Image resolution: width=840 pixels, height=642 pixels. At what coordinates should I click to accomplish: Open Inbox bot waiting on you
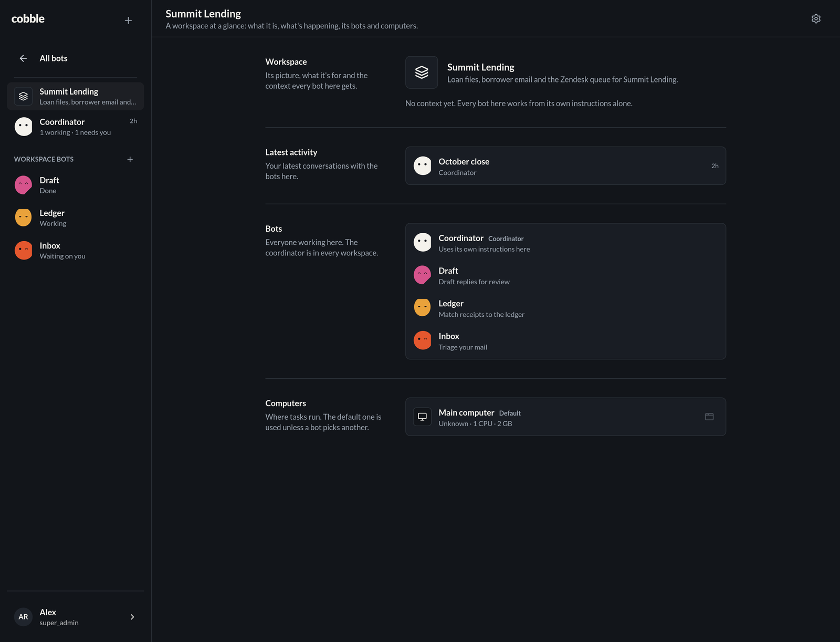click(x=76, y=250)
